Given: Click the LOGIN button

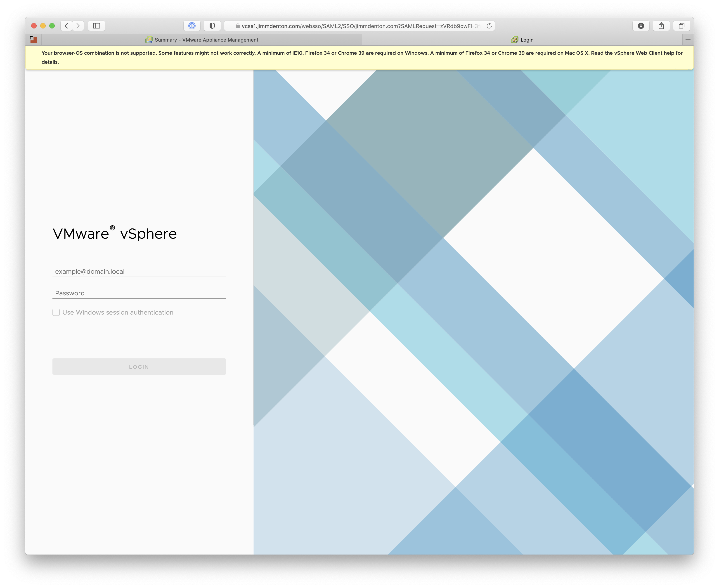Looking at the screenshot, I should [x=139, y=367].
